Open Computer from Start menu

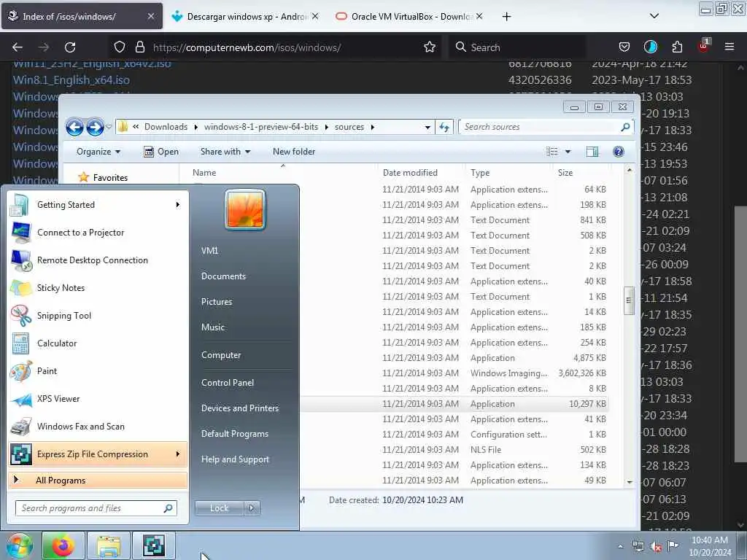click(x=221, y=355)
